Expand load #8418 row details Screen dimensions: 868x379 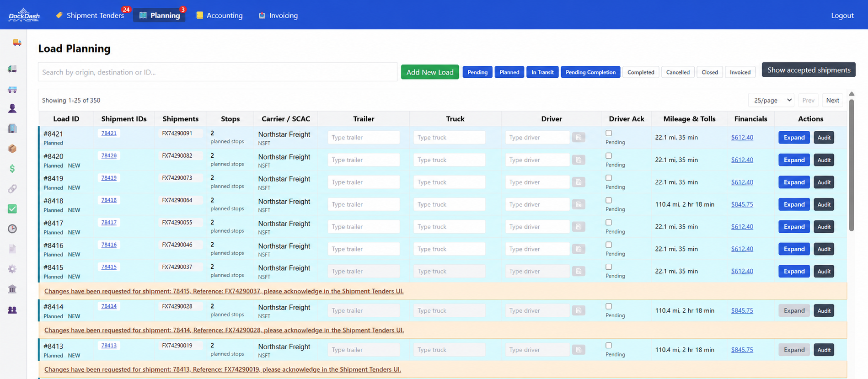[794, 204]
